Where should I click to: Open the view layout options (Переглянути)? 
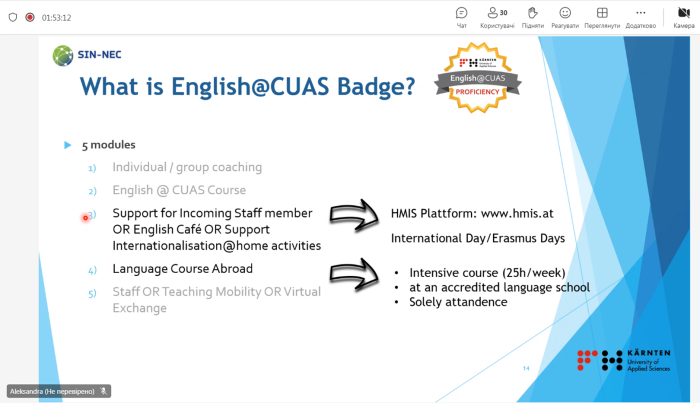[602, 15]
